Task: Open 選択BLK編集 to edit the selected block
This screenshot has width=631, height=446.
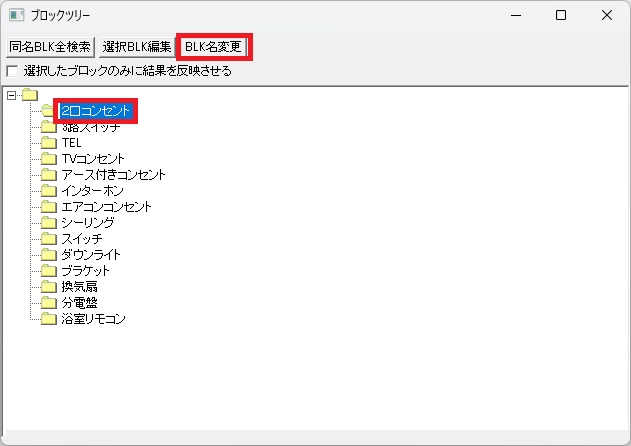Action: [x=136, y=46]
